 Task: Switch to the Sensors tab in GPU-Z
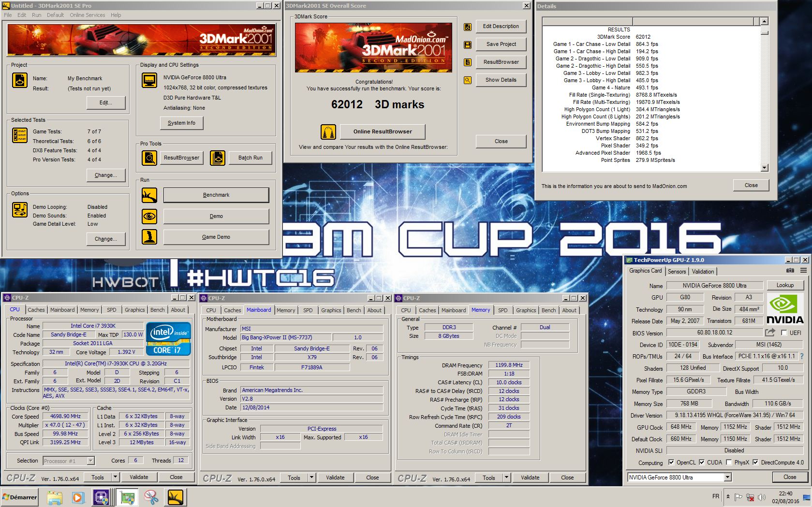tap(677, 272)
